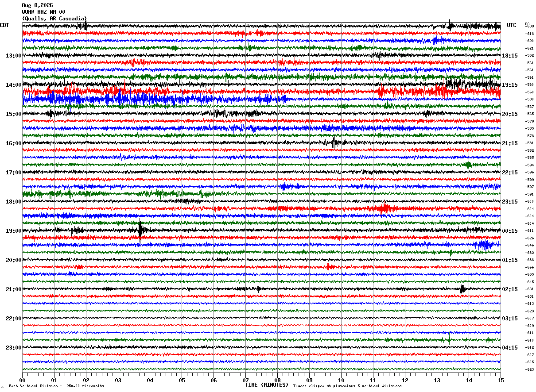
Task: Select the DC offset value "-626"
Action: point(529,238)
